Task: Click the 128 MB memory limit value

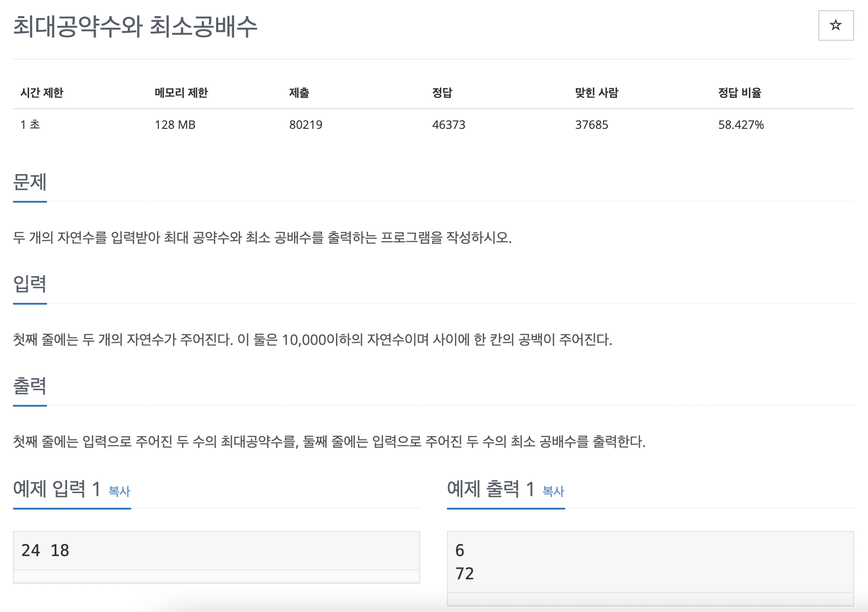Action: click(x=175, y=125)
